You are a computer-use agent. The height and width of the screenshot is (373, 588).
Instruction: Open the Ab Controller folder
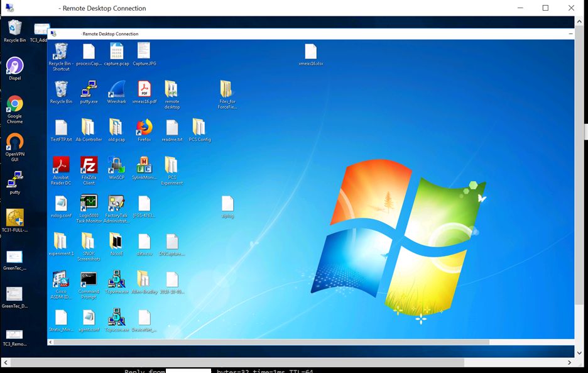click(89, 130)
